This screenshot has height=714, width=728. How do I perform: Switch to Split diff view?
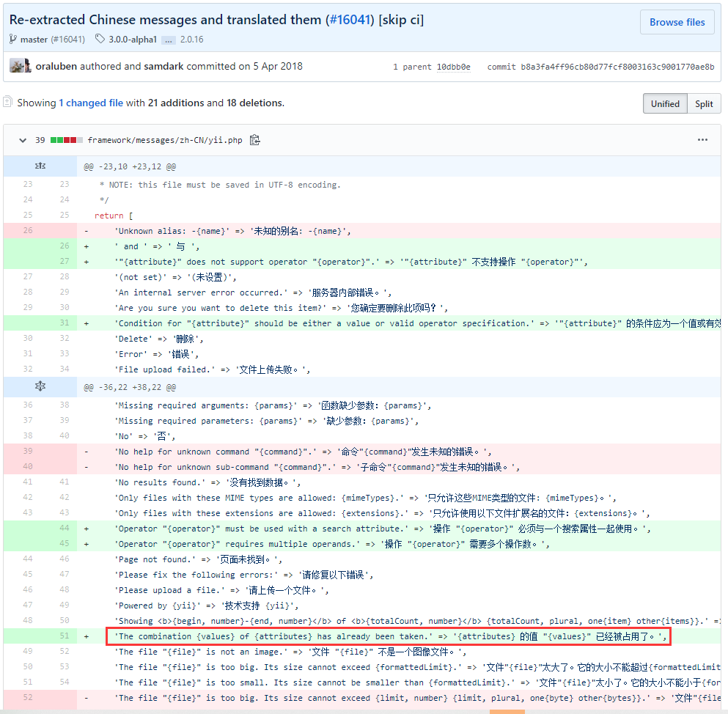coord(704,103)
